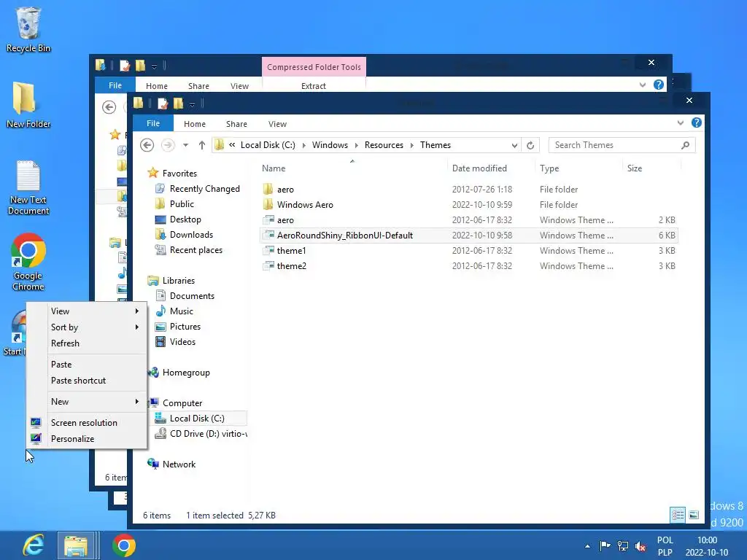747x560 pixels.
Task: Open address bar history dropdown
Action: pyautogui.click(x=514, y=145)
